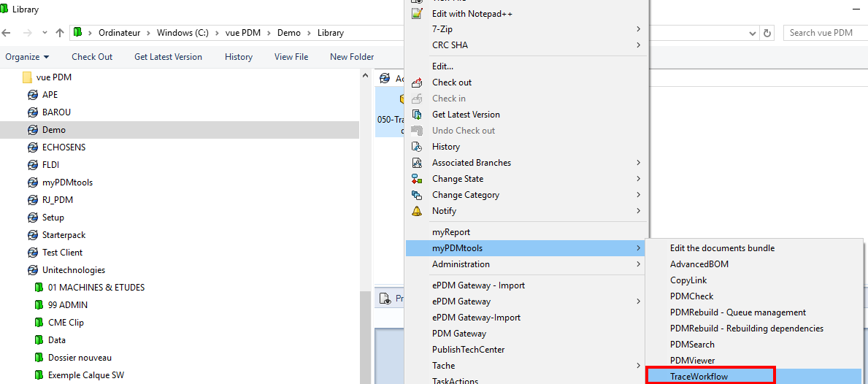The width and height of the screenshot is (868, 384).
Task: Expand the address bar history dropdown
Action: (x=753, y=33)
